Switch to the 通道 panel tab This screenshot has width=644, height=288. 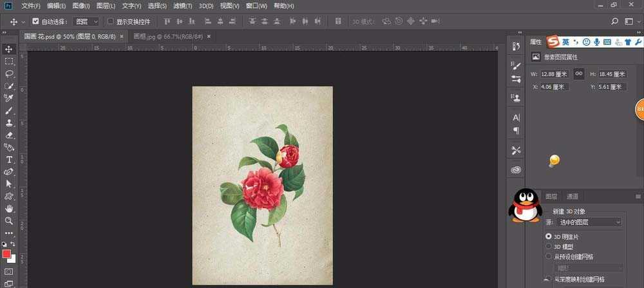pyautogui.click(x=572, y=197)
